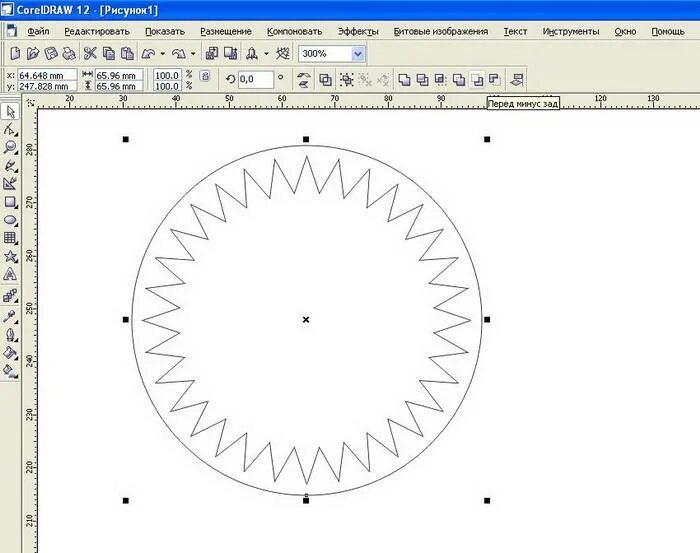Select the Zoom magnifier tool
Image resolution: width=700 pixels, height=553 pixels.
10,147
